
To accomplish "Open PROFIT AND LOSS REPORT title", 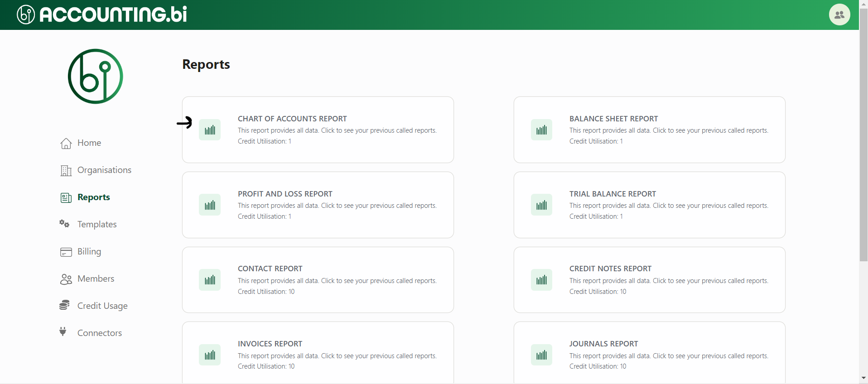I will tap(285, 194).
